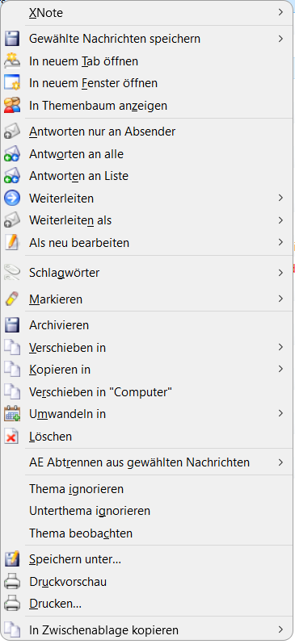
Task: Click the printer icon beside Druckvorschau
Action: pos(12,582)
